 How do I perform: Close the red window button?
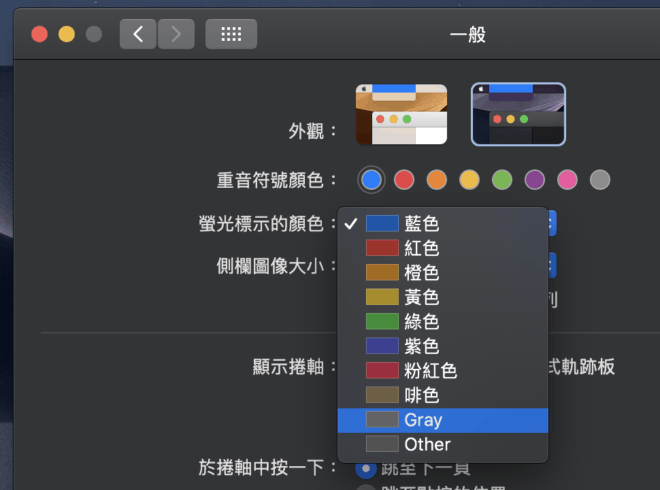40,34
